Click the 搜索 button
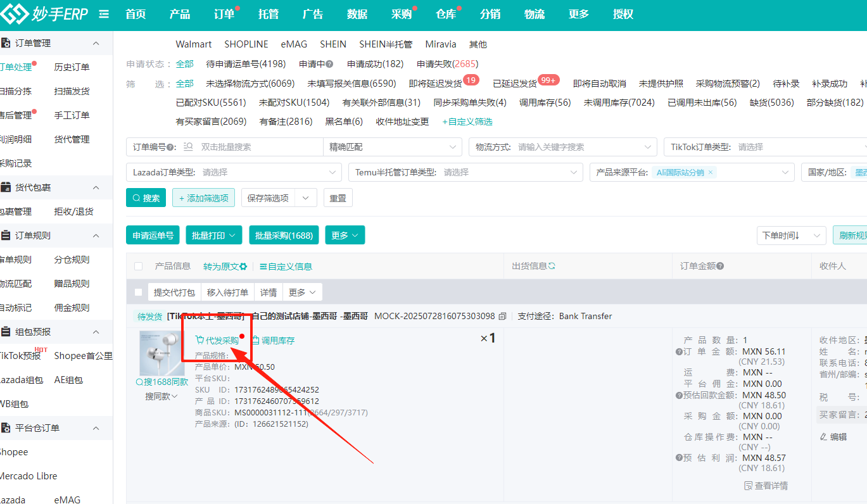This screenshot has height=504, width=867. coord(146,198)
